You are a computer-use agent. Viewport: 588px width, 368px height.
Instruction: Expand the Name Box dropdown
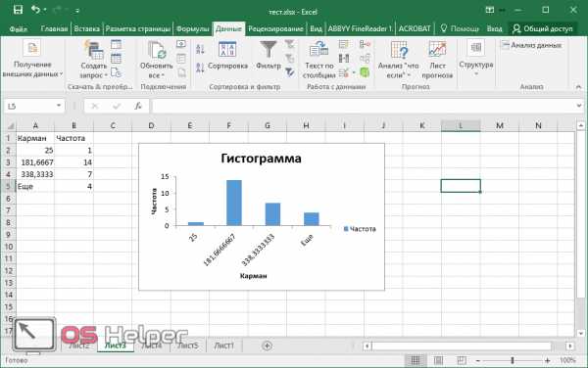coord(59,106)
